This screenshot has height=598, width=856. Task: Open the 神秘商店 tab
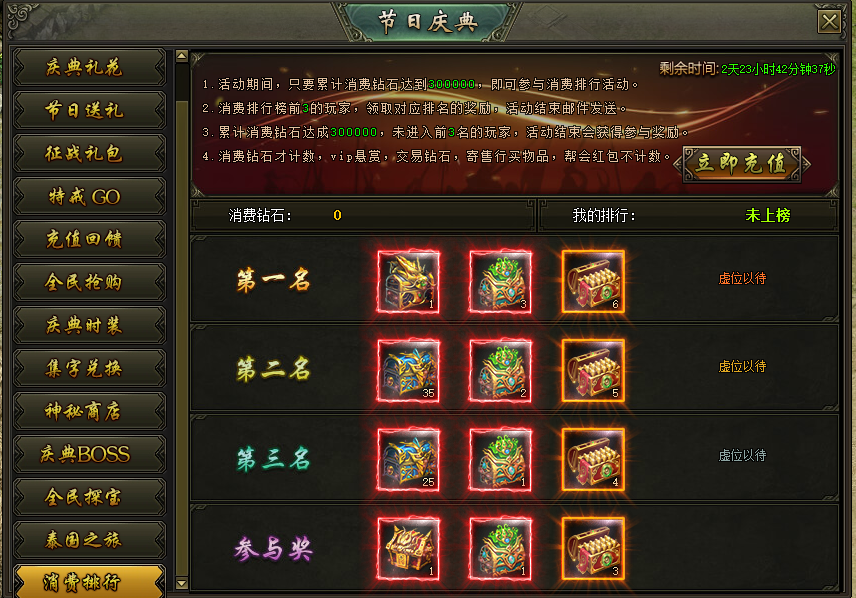(x=89, y=411)
